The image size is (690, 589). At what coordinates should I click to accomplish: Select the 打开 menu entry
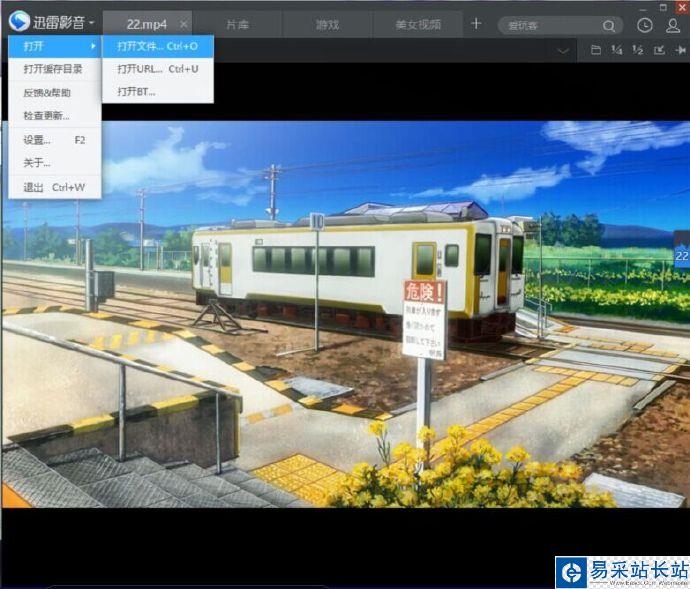55,46
